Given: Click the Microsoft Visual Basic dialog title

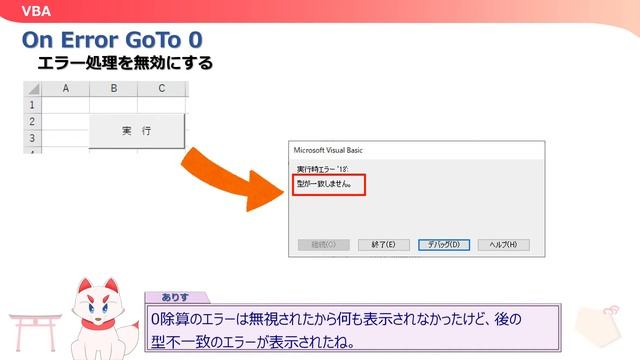Looking at the screenshot, I should click(x=328, y=150).
